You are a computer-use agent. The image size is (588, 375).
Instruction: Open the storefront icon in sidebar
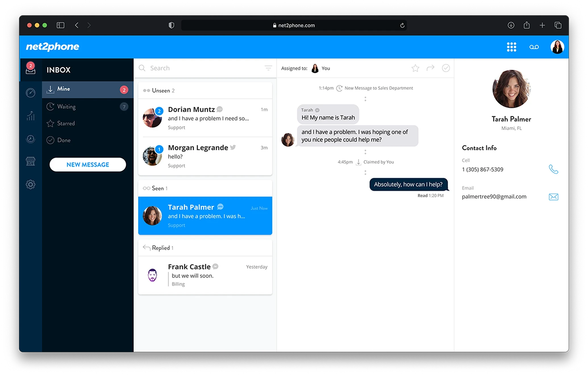(x=30, y=161)
